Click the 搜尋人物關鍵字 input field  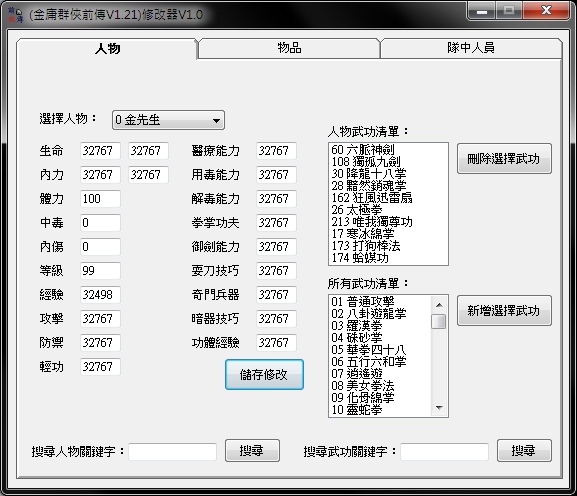point(173,451)
